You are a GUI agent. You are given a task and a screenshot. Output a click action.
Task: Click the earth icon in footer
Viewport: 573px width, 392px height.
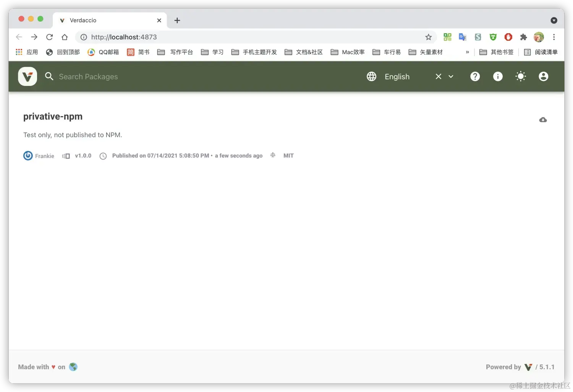coord(73,367)
